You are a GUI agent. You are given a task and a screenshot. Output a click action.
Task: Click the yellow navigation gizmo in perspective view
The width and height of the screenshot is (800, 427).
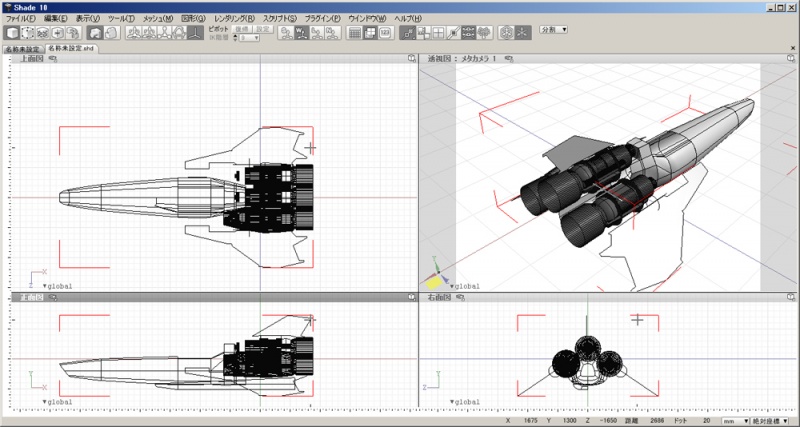pyautogui.click(x=434, y=282)
